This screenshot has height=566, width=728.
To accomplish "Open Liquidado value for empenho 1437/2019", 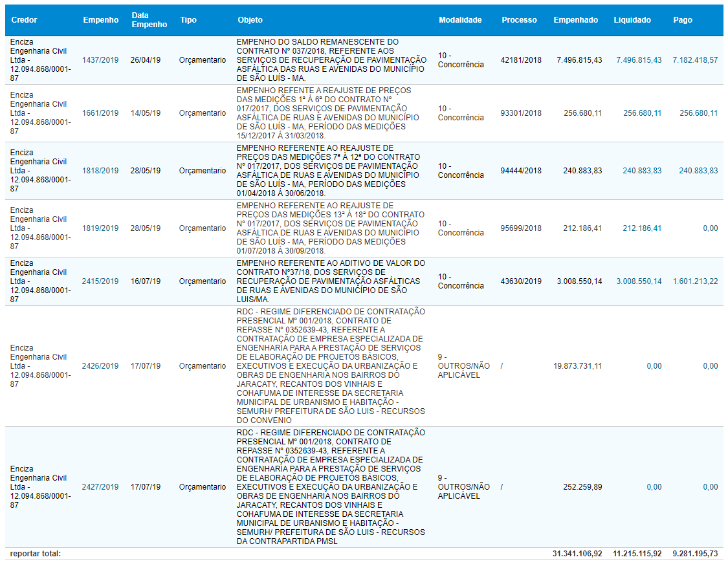I will tap(639, 60).
